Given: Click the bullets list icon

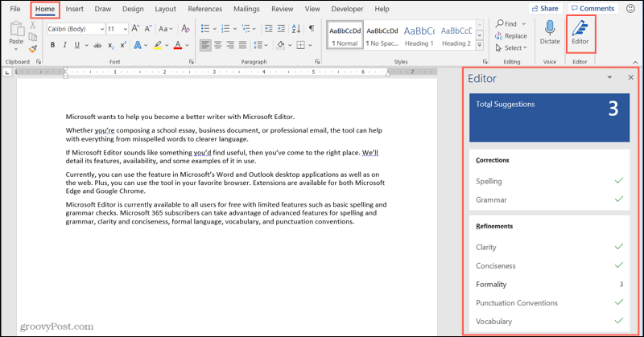Looking at the screenshot, I should point(205,29).
